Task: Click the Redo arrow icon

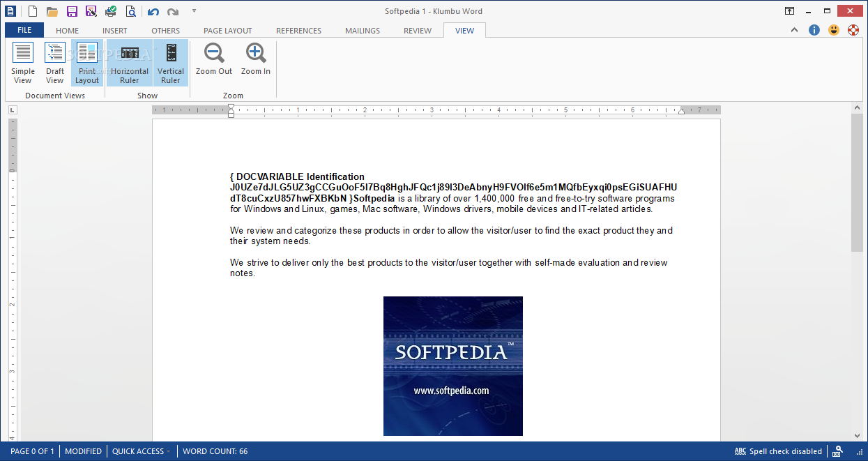Action: [x=172, y=12]
